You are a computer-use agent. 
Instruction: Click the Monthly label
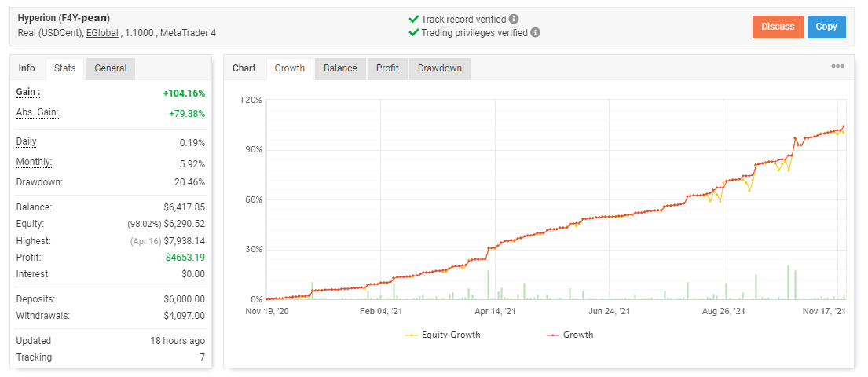[x=35, y=163]
